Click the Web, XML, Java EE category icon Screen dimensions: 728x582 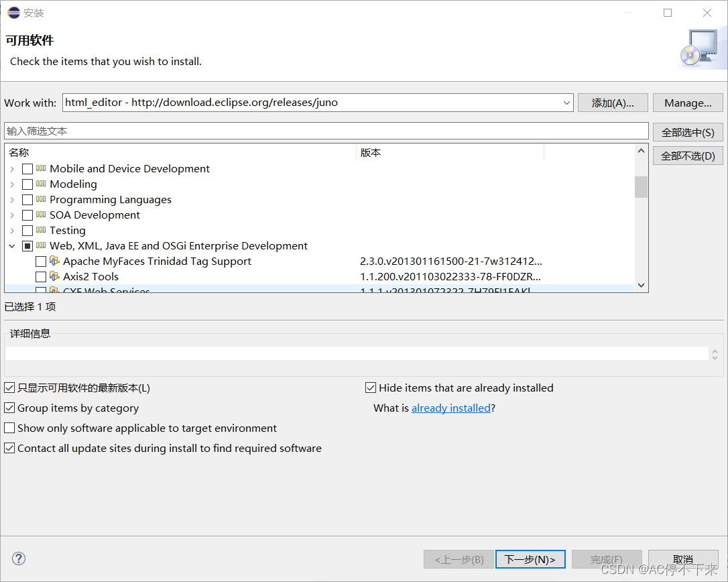(41, 245)
